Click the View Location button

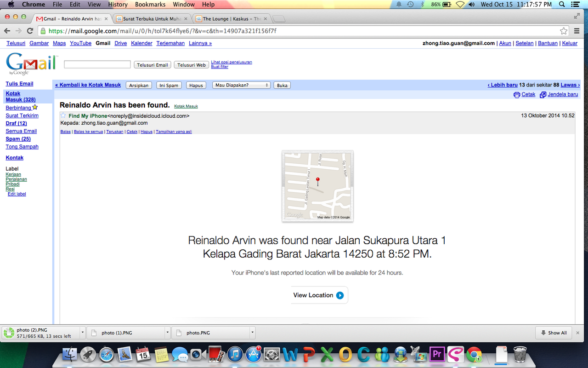click(319, 295)
